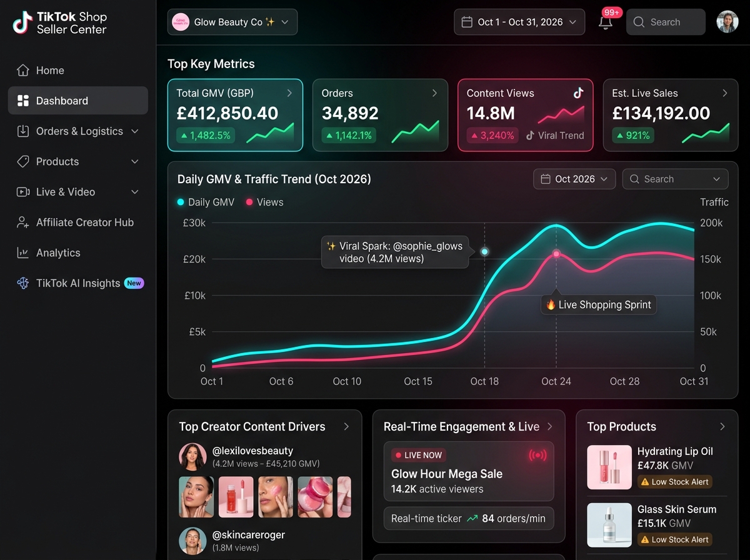Open Affiliate Creator Hub

click(x=78, y=222)
